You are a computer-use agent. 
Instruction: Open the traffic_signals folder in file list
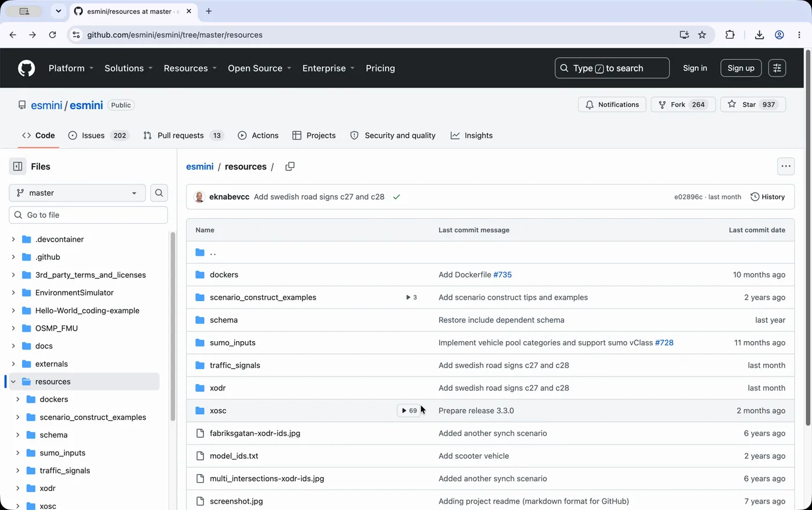point(235,365)
